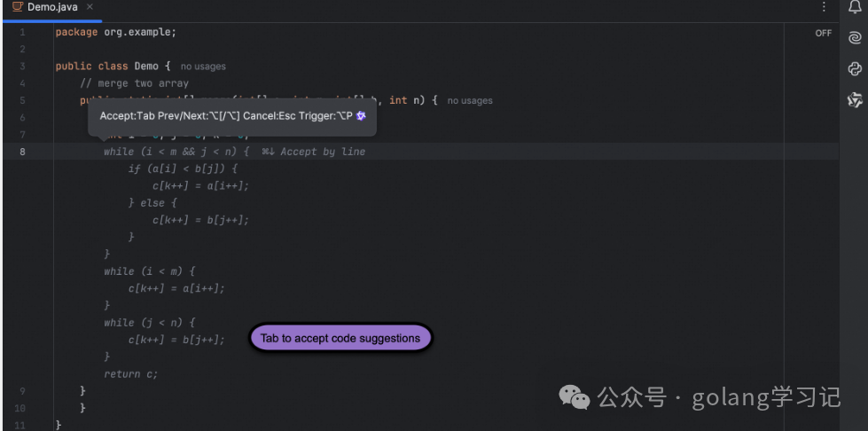Click the Java file icon on the tab
The height and width of the screenshot is (431, 868).
coord(18,7)
